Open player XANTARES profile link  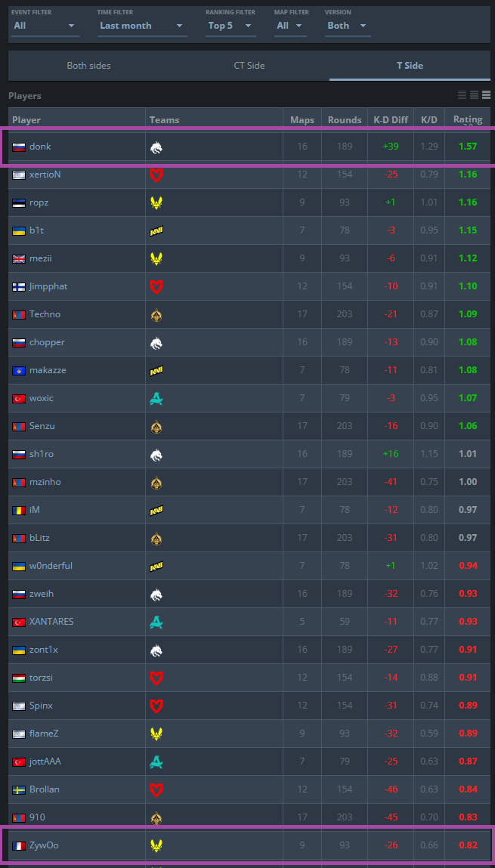(51, 622)
